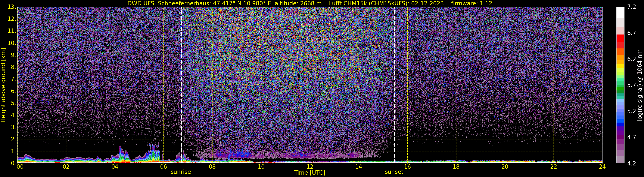644x177 pixels.
Task: Click the "5." tick label on the height axis
Action: pyautogui.click(x=13, y=103)
